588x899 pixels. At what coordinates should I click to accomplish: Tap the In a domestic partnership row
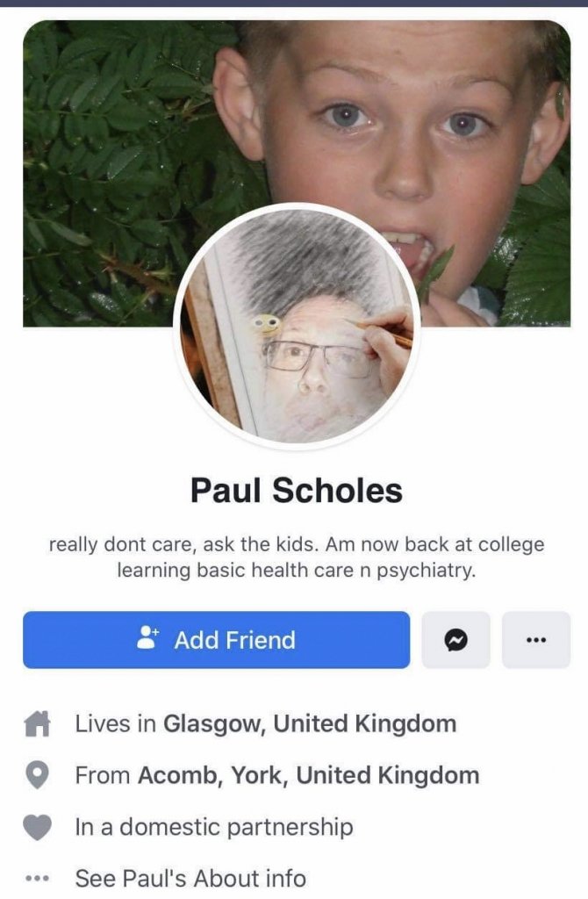pyautogui.click(x=214, y=827)
